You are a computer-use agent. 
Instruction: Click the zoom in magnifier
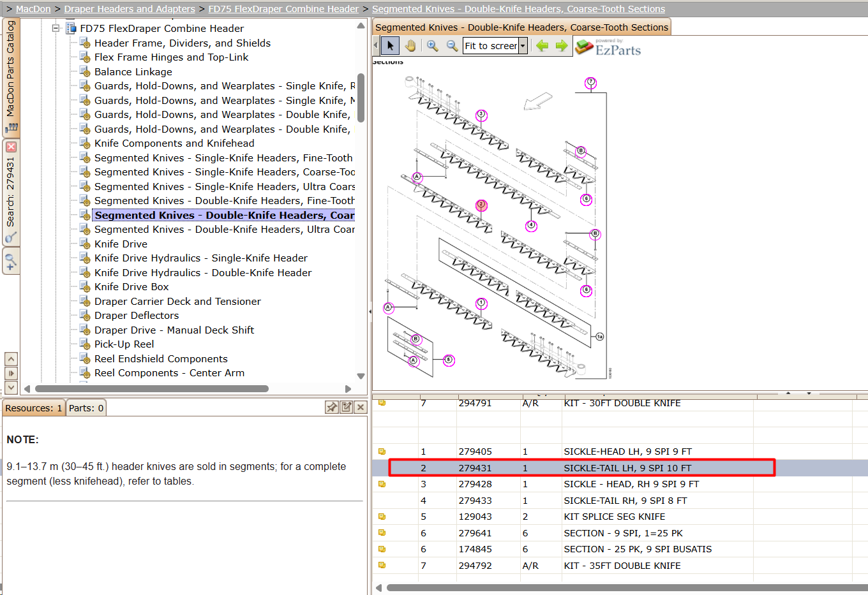point(432,46)
